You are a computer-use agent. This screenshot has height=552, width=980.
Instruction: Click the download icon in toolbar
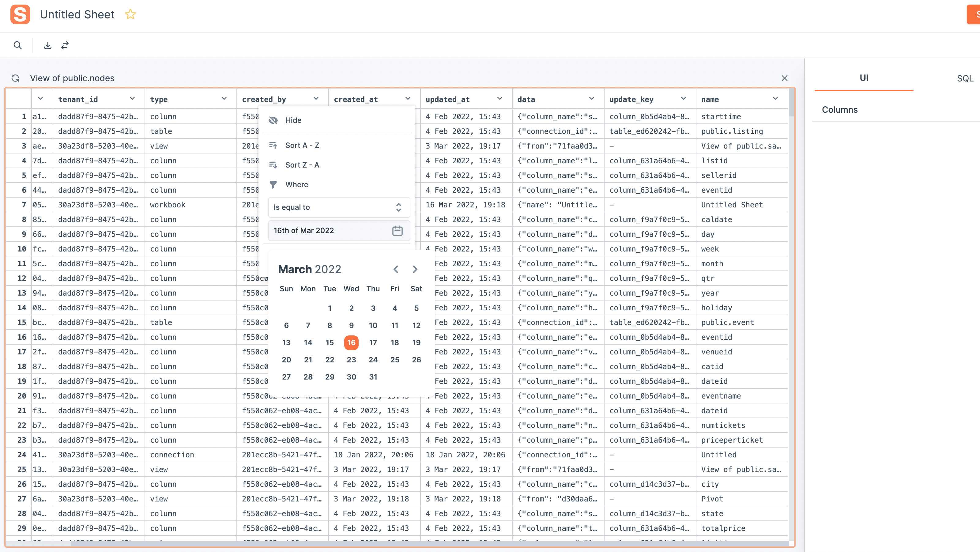[x=47, y=45]
